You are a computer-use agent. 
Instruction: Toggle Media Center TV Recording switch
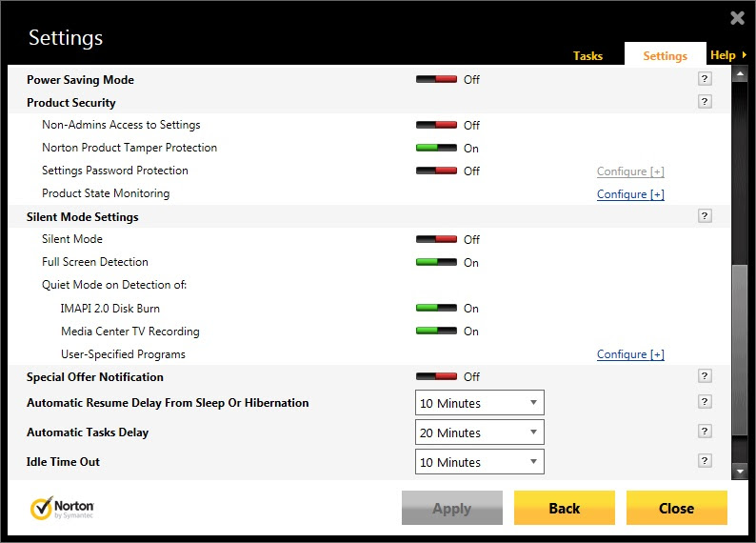436,331
